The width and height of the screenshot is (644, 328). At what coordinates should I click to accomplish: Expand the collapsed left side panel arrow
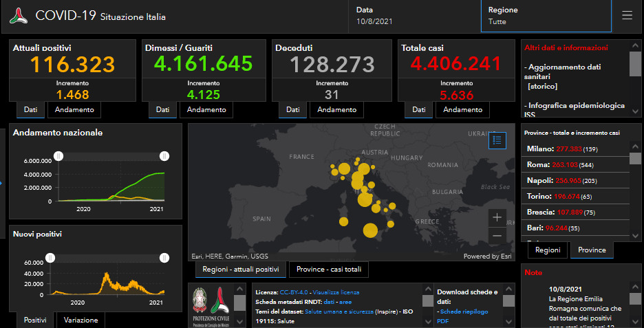2,183
